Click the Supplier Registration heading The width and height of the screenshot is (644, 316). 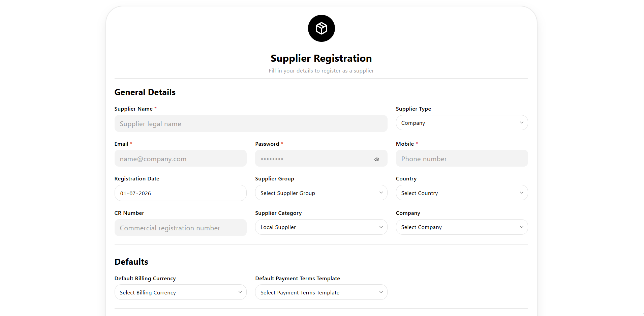[321, 58]
